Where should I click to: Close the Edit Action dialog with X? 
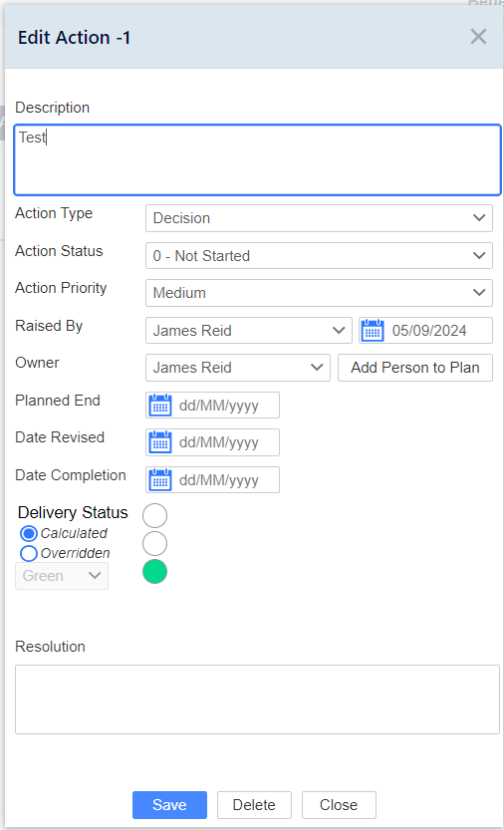pos(478,37)
